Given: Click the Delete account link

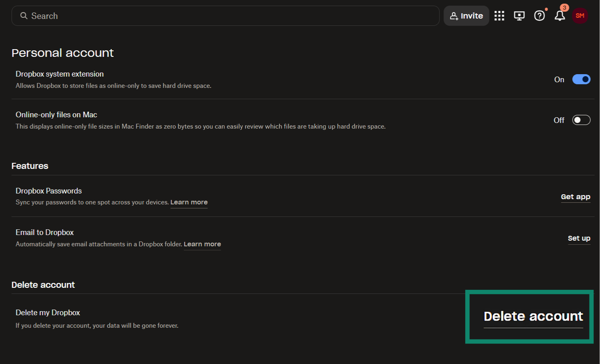Looking at the screenshot, I should click(x=533, y=316).
